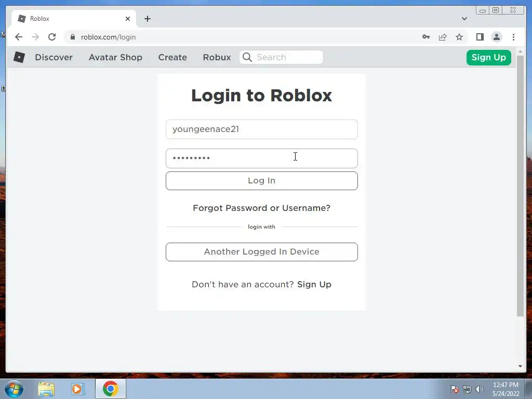Select the Roblox browser tab
The width and height of the screenshot is (532, 399).
tap(74, 19)
